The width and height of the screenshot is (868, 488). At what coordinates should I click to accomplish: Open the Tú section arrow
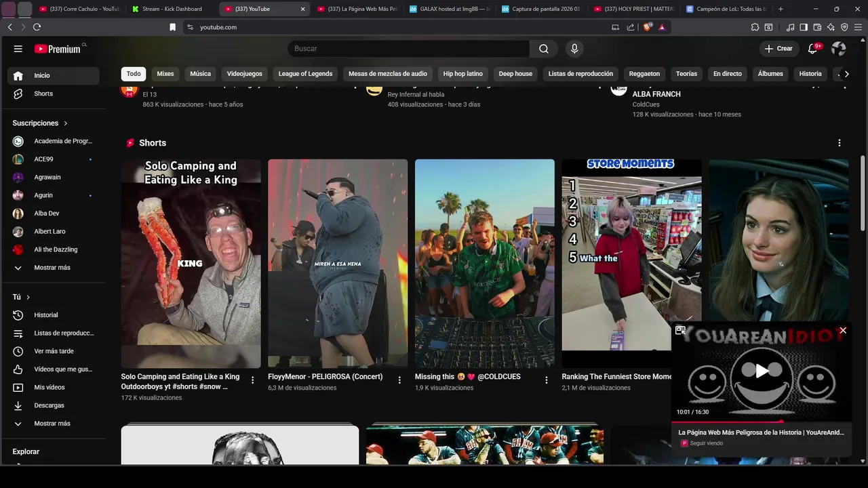click(x=28, y=298)
